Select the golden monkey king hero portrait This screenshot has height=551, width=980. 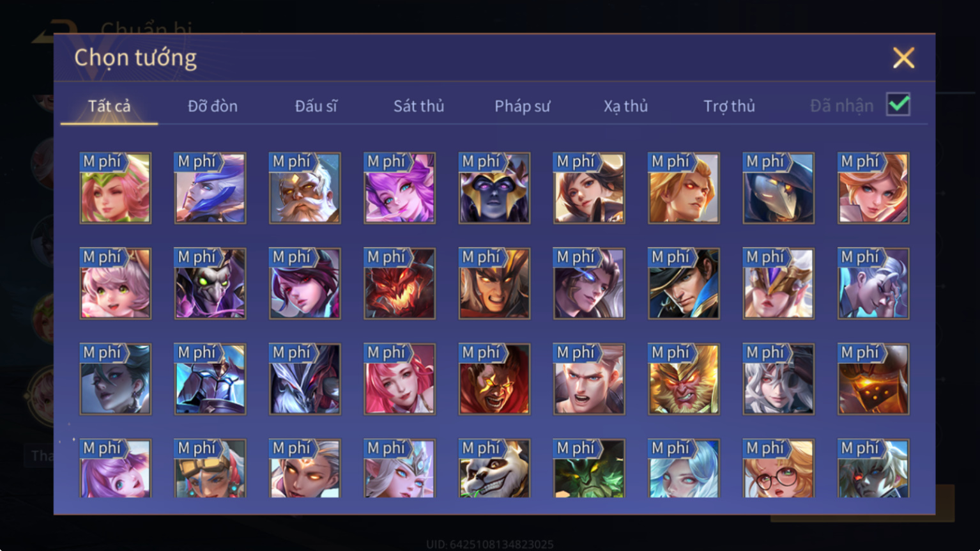click(x=684, y=379)
